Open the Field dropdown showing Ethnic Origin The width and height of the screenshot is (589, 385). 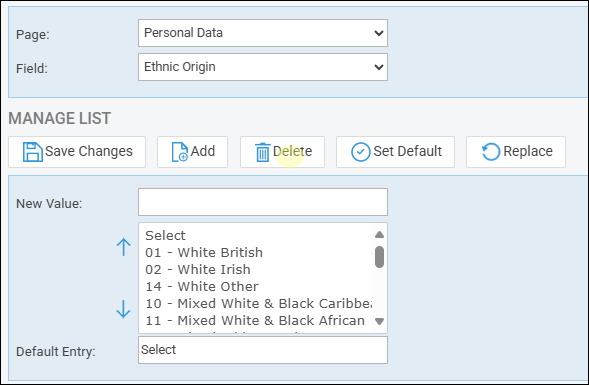coord(263,67)
